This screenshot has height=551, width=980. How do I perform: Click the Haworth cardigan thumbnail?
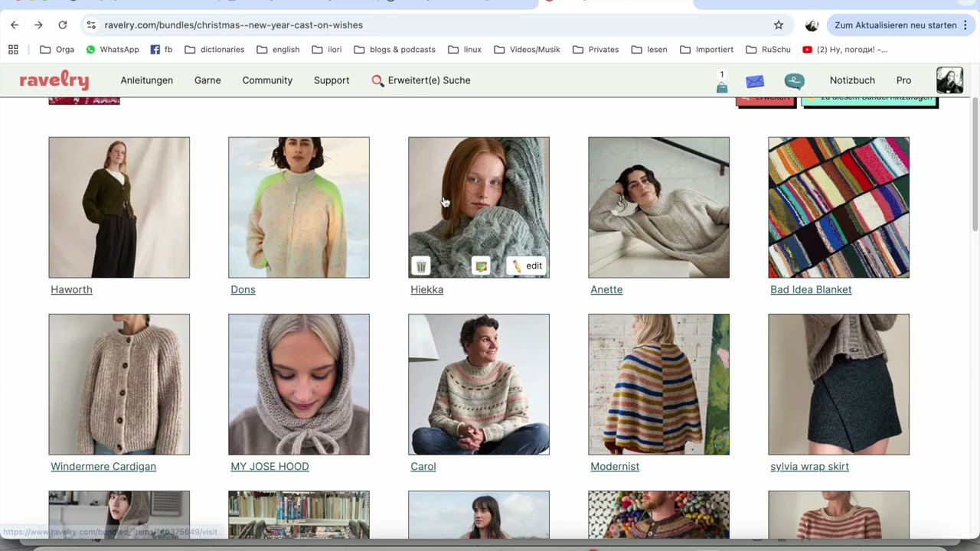coord(119,207)
